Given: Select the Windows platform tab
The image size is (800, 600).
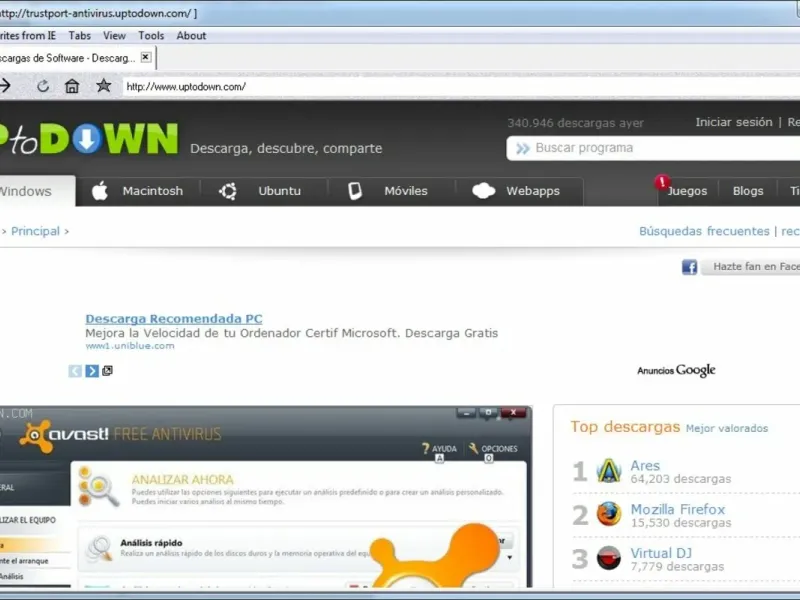Looking at the screenshot, I should pyautogui.click(x=36, y=191).
